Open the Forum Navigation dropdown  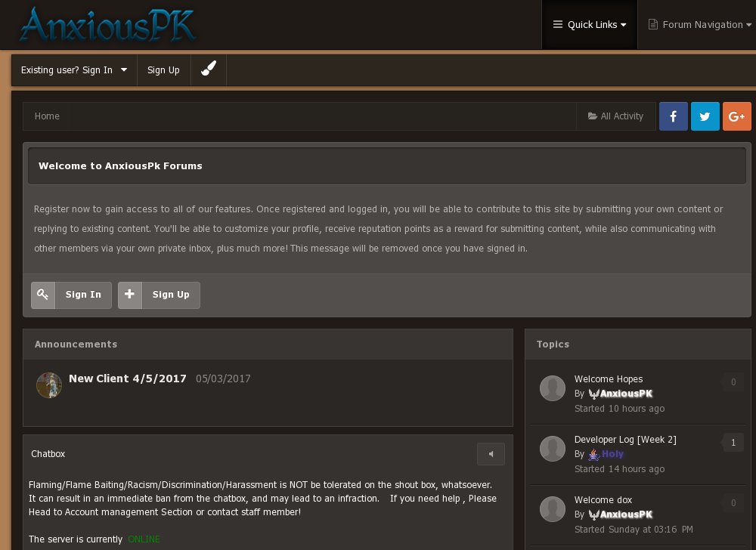699,24
